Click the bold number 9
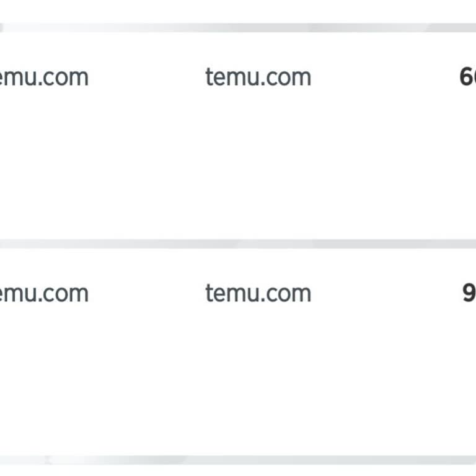476x476 pixels. point(469,293)
